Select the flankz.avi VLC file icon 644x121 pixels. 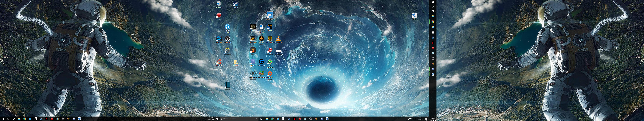(x=278, y=39)
